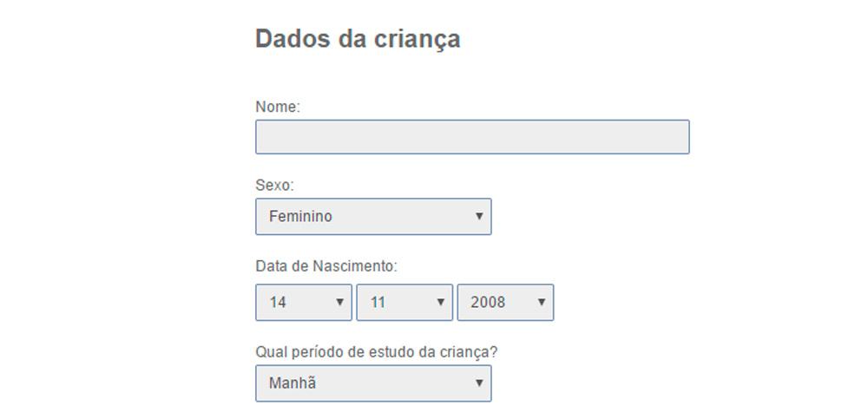Open the birth day dropdown showing 14

point(304,303)
